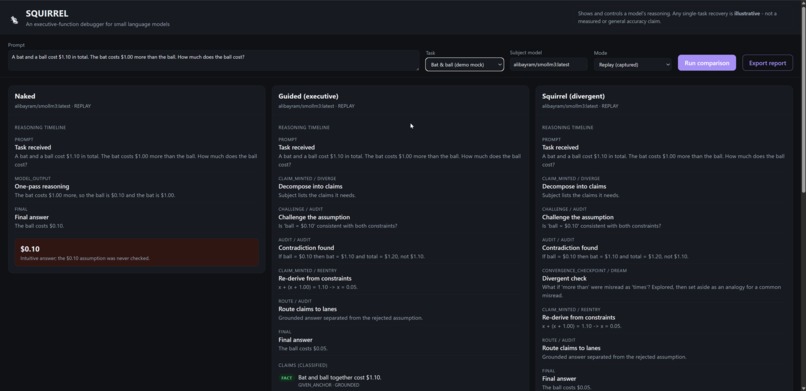Viewport: 806px width, 391px height.
Task: Click the Export report button
Action: 767,63
